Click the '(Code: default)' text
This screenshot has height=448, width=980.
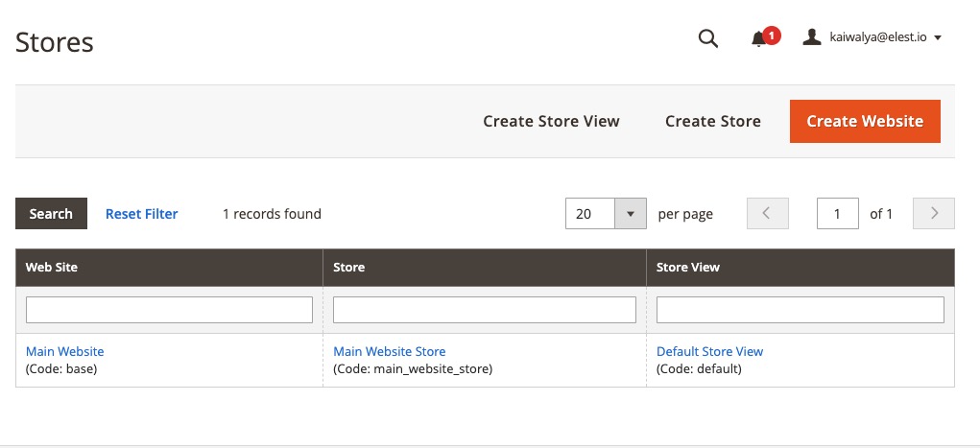(699, 369)
